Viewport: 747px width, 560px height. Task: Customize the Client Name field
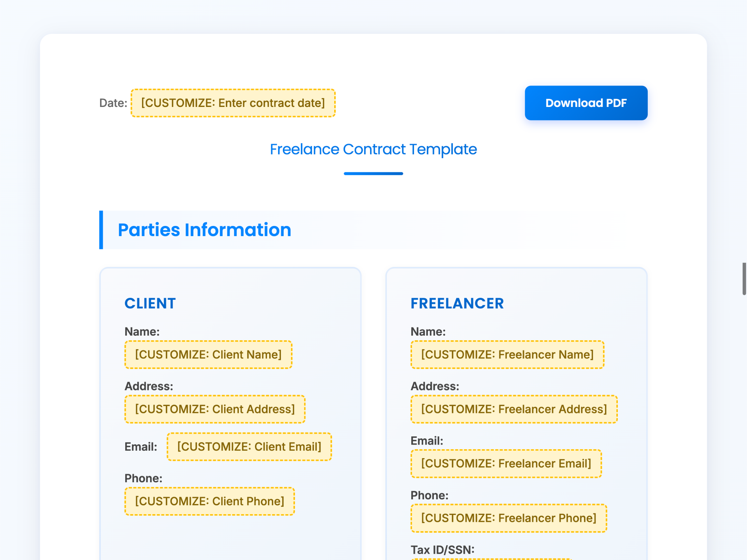[x=208, y=354]
